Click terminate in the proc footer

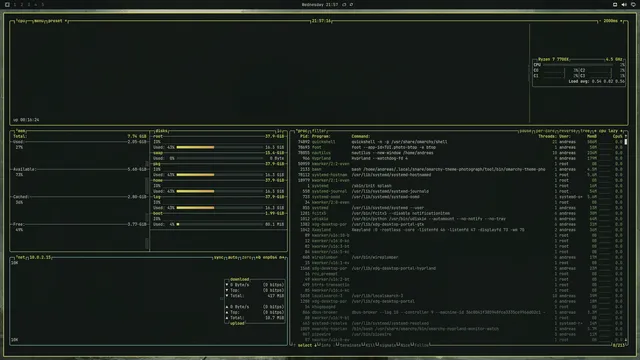pyautogui.click(x=350, y=346)
